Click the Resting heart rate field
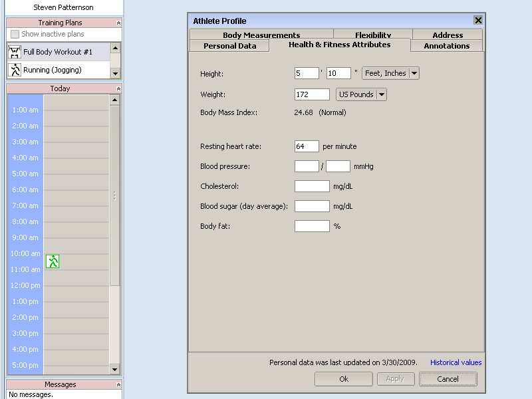This screenshot has height=399, width=532. tap(307, 146)
